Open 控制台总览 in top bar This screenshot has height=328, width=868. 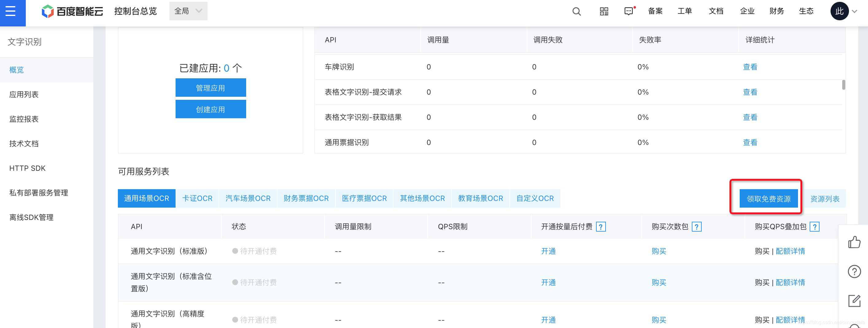135,11
